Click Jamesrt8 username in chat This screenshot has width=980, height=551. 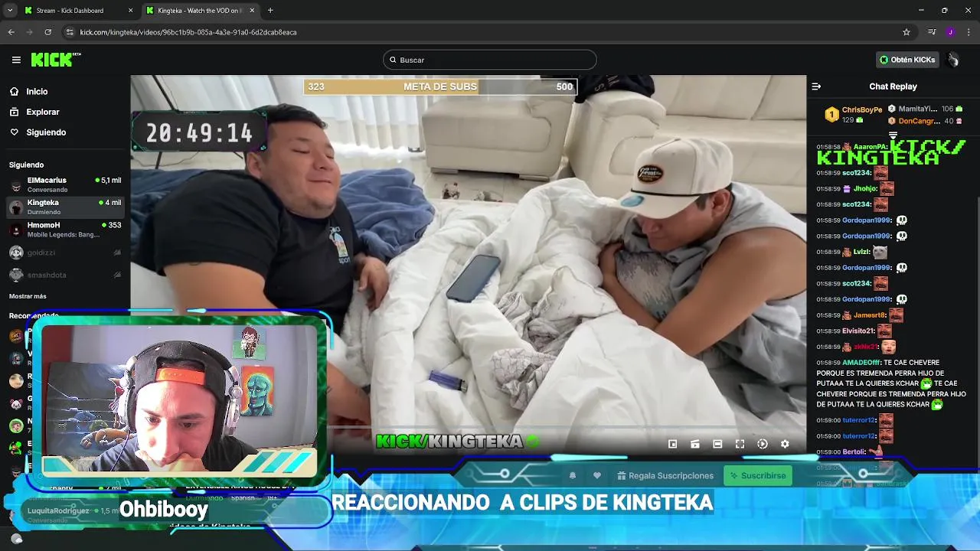click(x=869, y=315)
